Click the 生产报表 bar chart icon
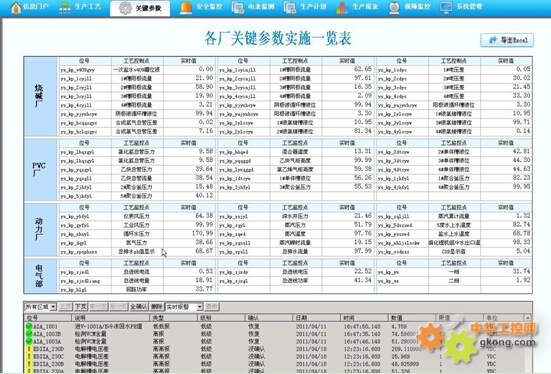Viewport: 551px width, 374px height. tap(342, 8)
